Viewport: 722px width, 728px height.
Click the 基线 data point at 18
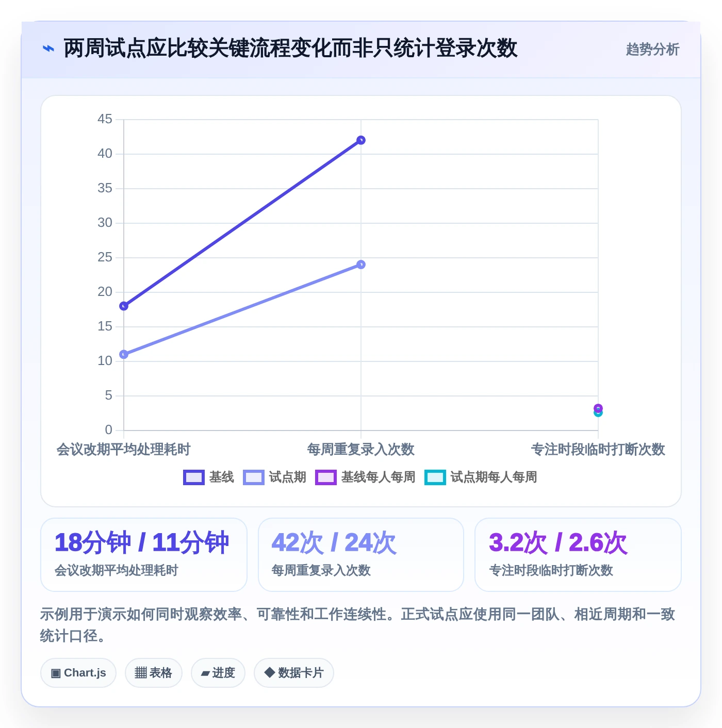coord(124,306)
